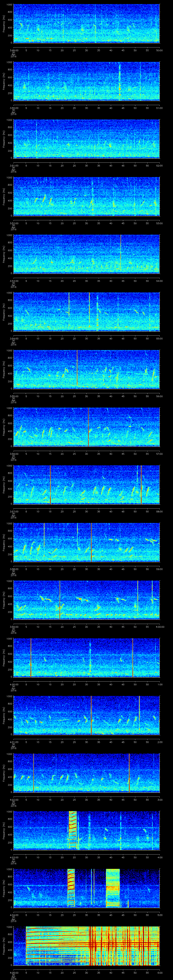Screen dimensions: 173x980
Task: Click the "54:00" end time label
Action: click(x=160, y=281)
